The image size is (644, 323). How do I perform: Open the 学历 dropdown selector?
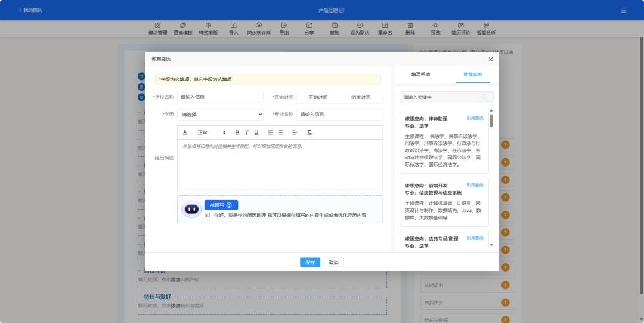tap(220, 115)
